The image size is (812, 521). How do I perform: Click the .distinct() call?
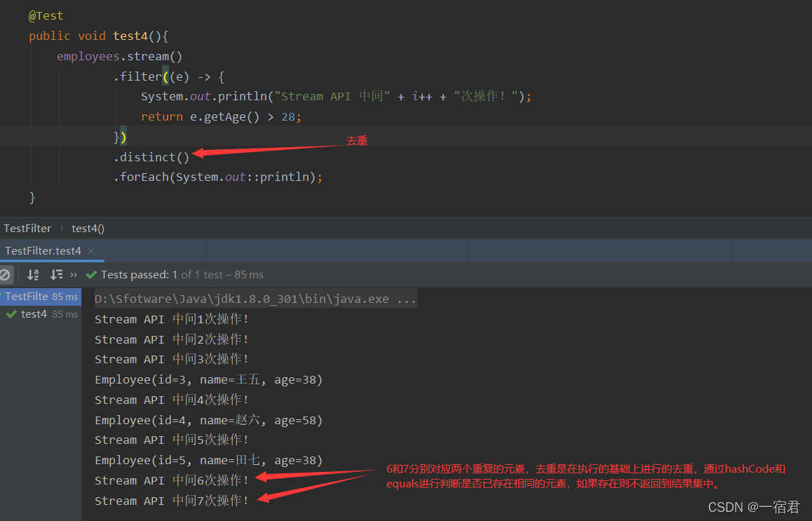pos(151,158)
